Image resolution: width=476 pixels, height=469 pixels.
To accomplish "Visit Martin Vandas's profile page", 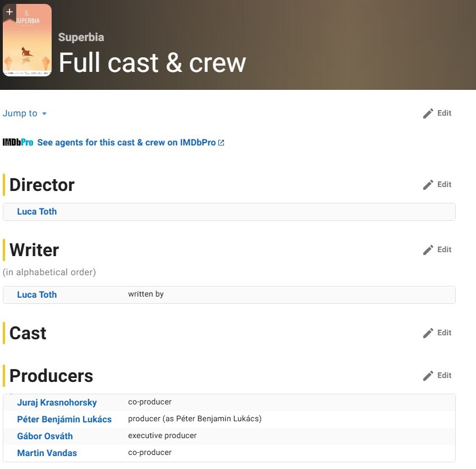I will (x=47, y=453).
